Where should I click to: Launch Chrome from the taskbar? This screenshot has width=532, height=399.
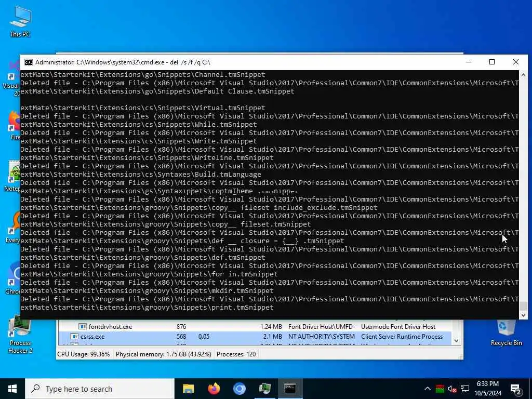239,389
